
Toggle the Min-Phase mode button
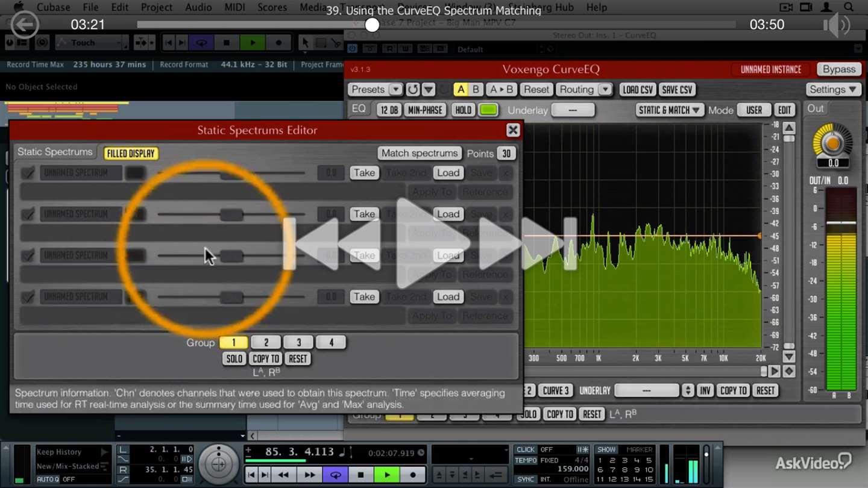[425, 110]
